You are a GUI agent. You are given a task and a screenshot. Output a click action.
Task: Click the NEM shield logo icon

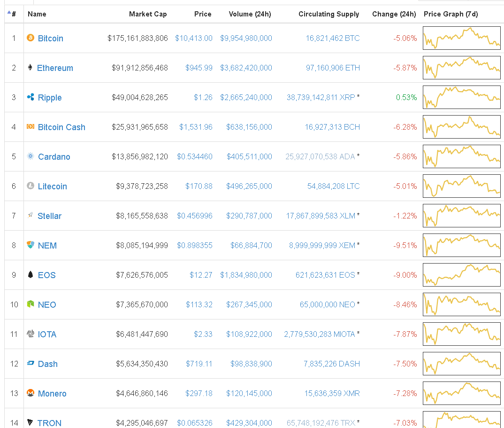(x=31, y=245)
